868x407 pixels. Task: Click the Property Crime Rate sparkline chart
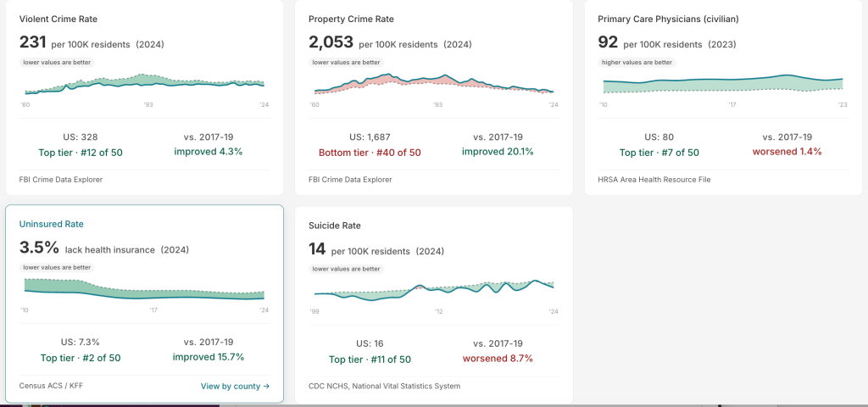click(434, 84)
